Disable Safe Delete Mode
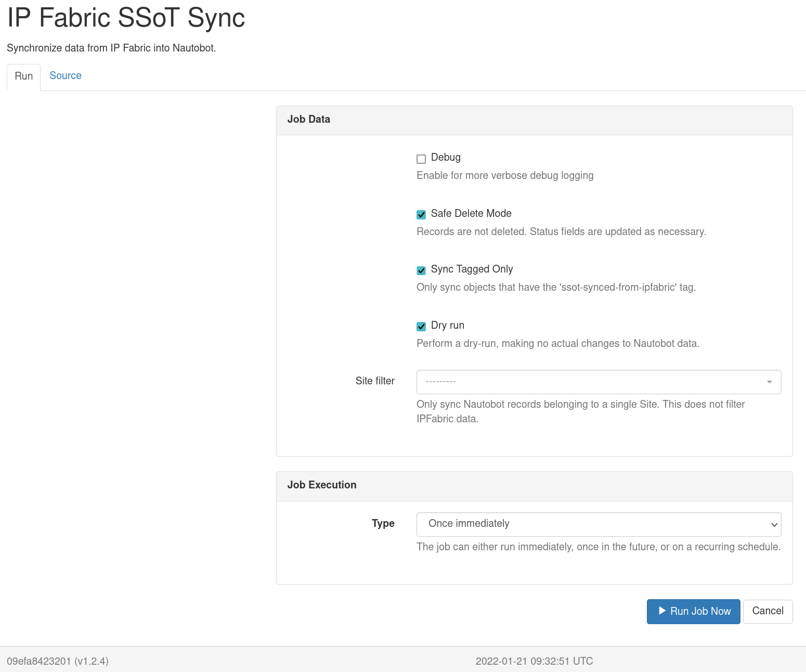This screenshot has width=806, height=672. (x=421, y=214)
